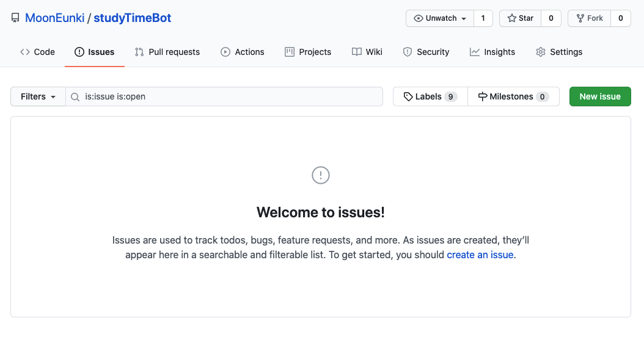Switch to the Pull requests tab

pyautogui.click(x=167, y=52)
